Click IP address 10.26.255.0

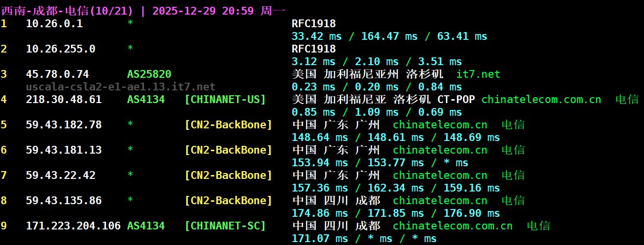pyautogui.click(x=60, y=49)
